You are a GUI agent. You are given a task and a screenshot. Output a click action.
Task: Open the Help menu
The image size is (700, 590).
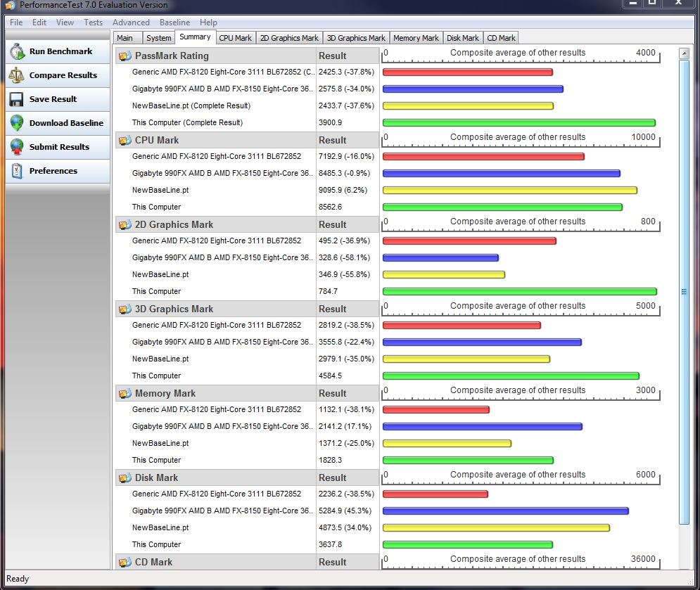coord(208,23)
